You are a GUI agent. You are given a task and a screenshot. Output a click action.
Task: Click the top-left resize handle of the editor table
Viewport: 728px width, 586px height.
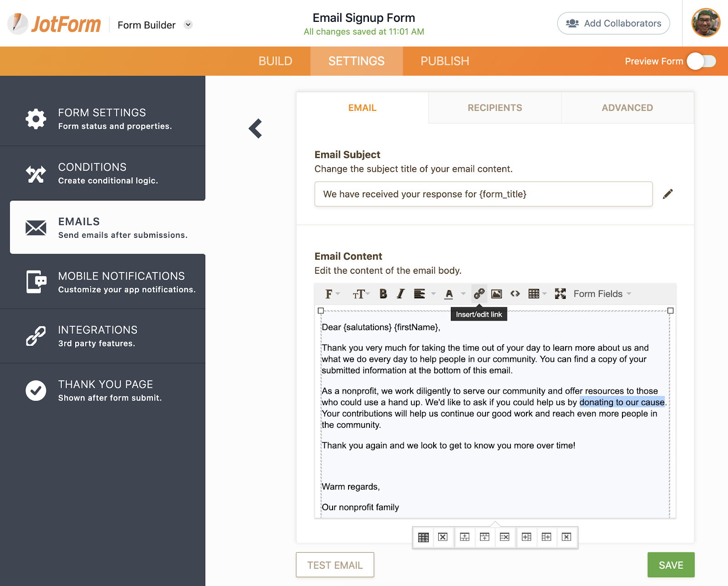click(x=321, y=311)
